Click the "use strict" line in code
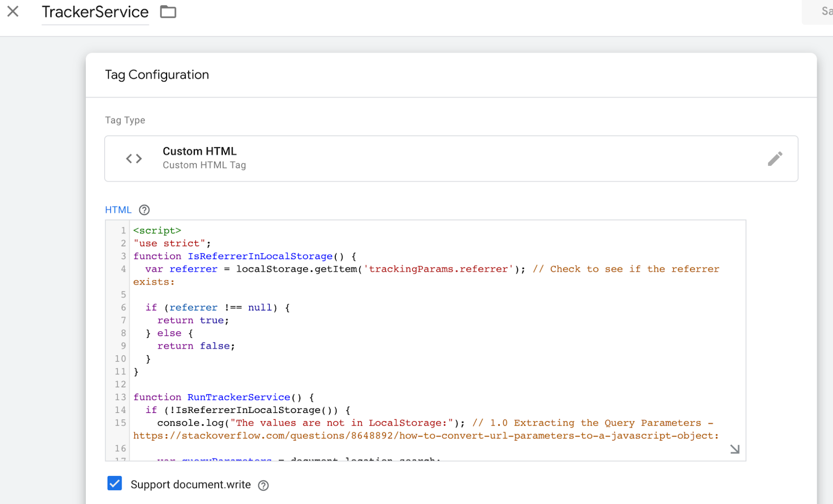Viewport: 833px width, 504px height. coord(172,243)
